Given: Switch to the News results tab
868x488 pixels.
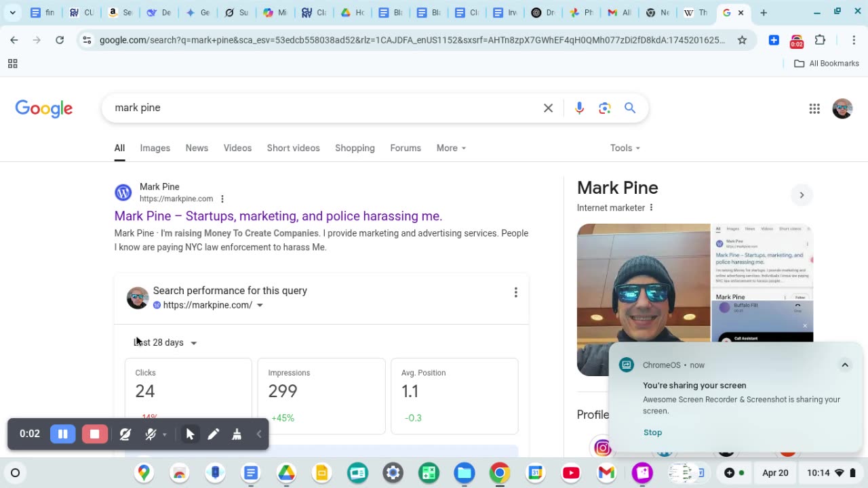Looking at the screenshot, I should click(197, 148).
